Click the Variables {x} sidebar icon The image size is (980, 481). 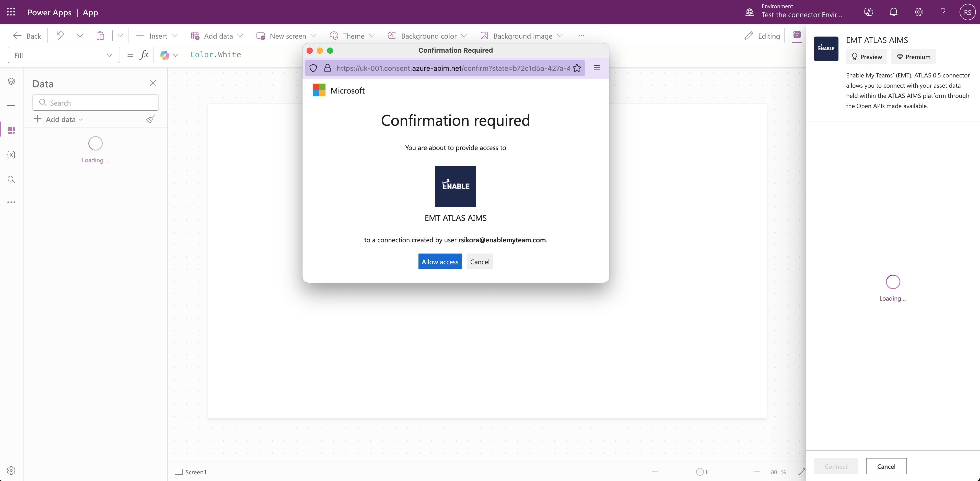click(11, 155)
